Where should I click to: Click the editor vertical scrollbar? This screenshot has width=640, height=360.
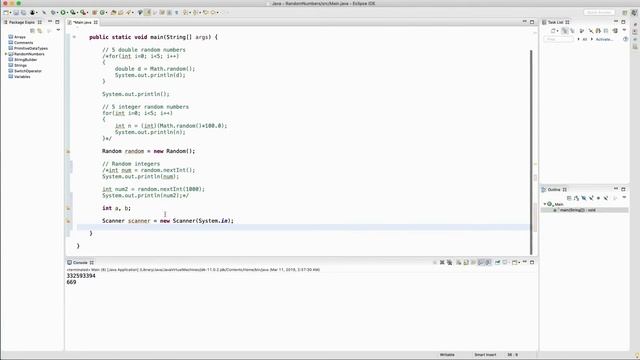tap(531, 152)
